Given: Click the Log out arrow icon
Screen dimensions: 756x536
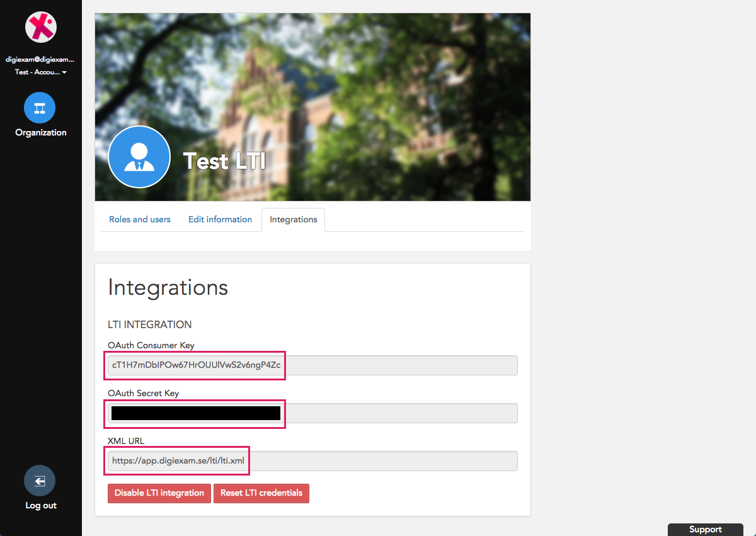Looking at the screenshot, I should coord(40,482).
